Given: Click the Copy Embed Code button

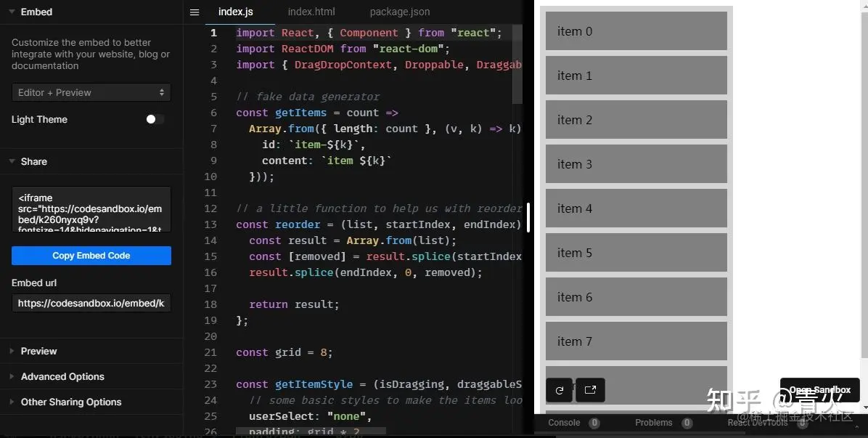Looking at the screenshot, I should point(91,255).
